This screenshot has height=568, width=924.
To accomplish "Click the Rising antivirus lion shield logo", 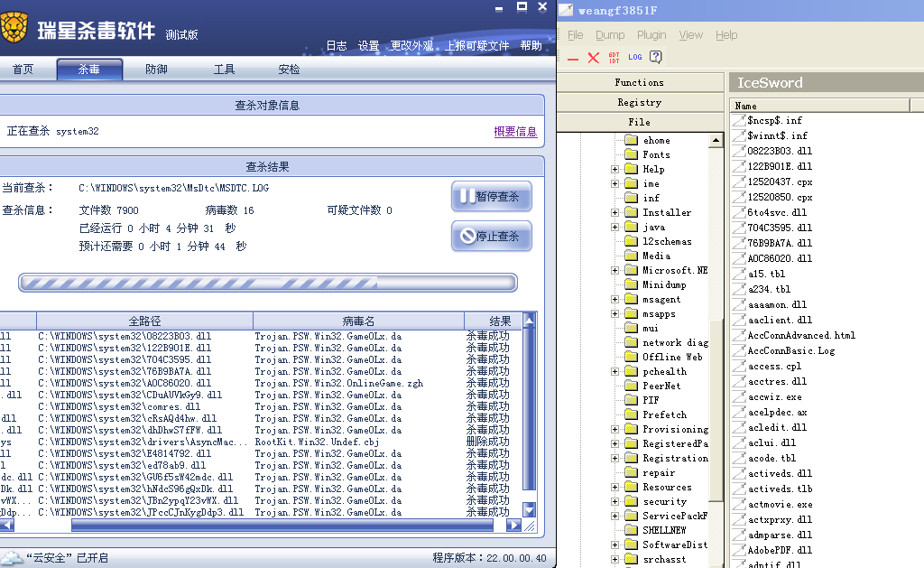I will [x=14, y=27].
